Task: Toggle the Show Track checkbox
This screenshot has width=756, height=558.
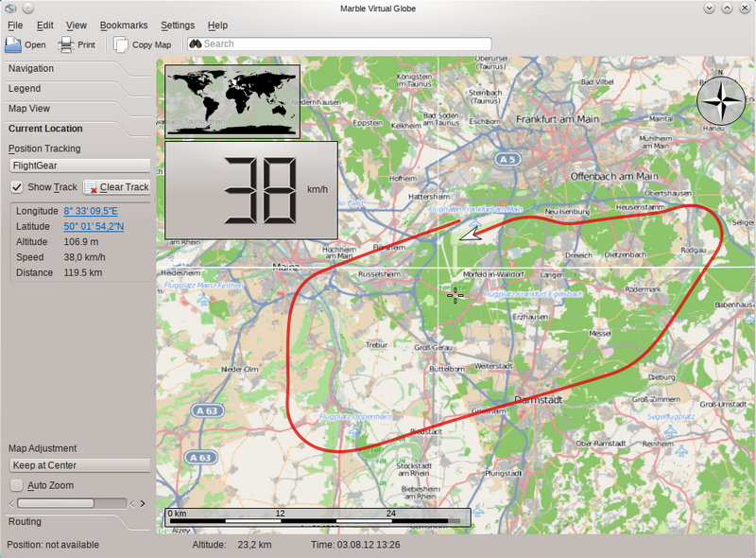Action: pos(17,187)
